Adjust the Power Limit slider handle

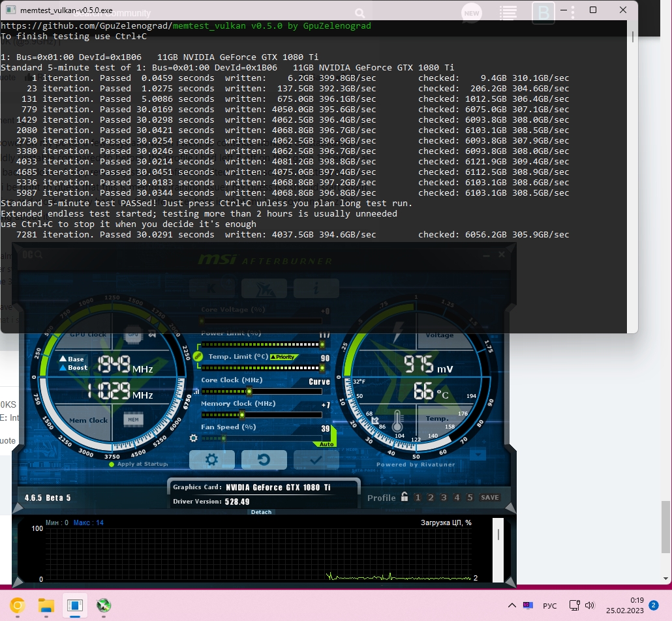[x=322, y=344]
